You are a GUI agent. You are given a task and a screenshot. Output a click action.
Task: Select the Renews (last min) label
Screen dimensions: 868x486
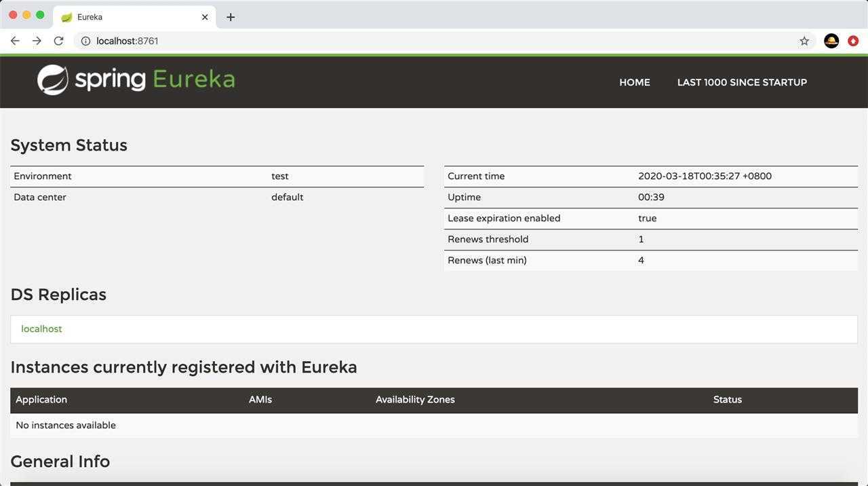487,260
